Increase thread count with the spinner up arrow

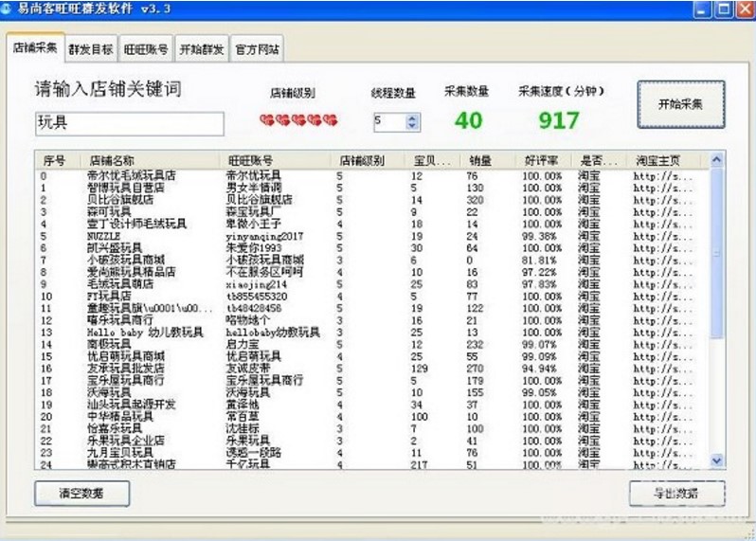pos(412,117)
